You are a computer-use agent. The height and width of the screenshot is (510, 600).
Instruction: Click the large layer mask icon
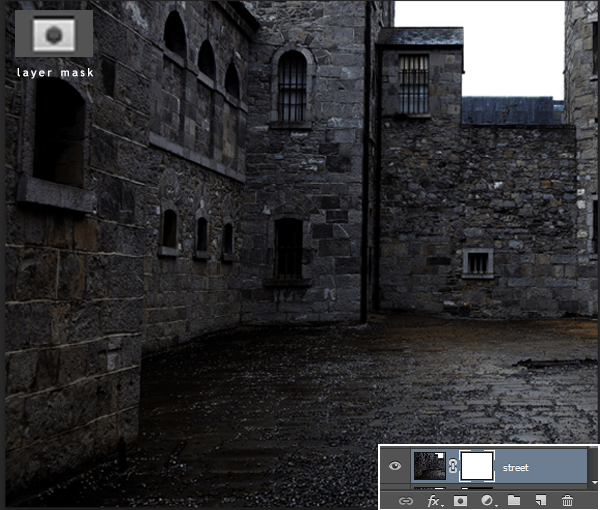(54, 34)
